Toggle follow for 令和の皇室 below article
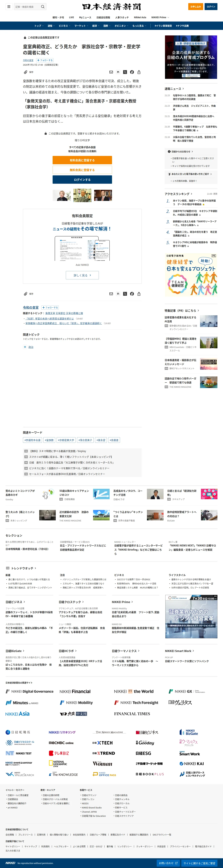Image resolution: width=223 pixels, height=868 pixels. (x=50, y=308)
